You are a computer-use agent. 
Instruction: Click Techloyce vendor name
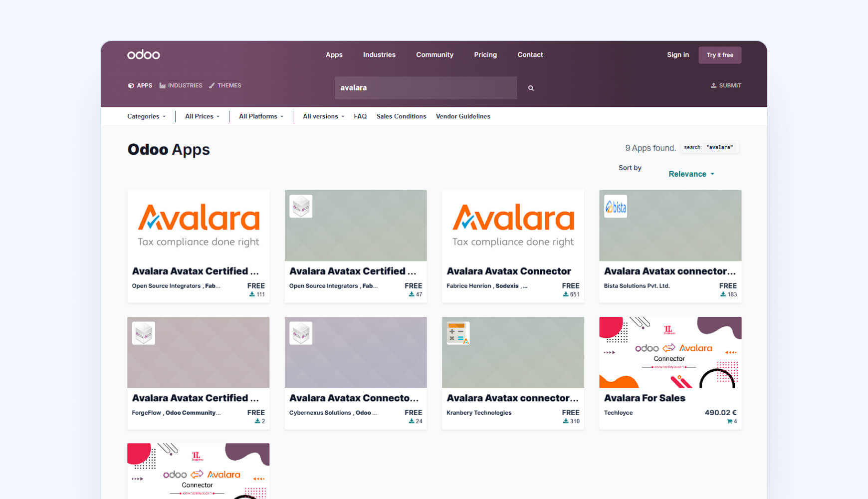click(618, 413)
